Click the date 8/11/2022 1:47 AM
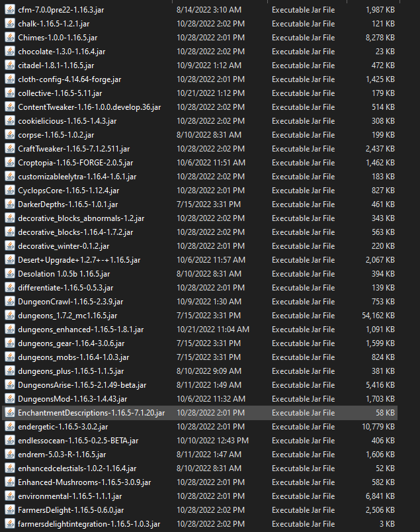 coord(209,455)
